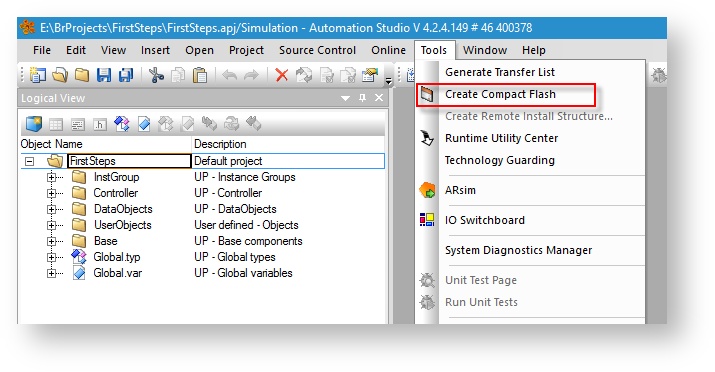Viewport: 715px width, 372px height.
Task: Open the Edit menu
Action: click(x=76, y=50)
